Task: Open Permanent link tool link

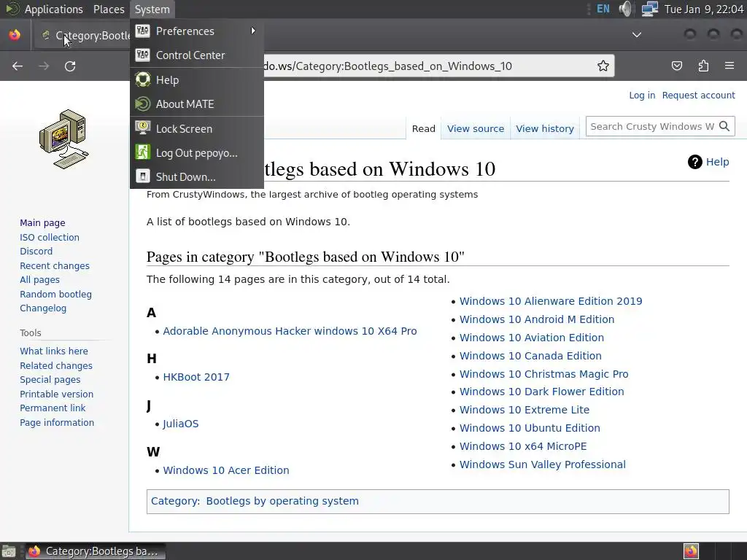Action: (x=53, y=408)
